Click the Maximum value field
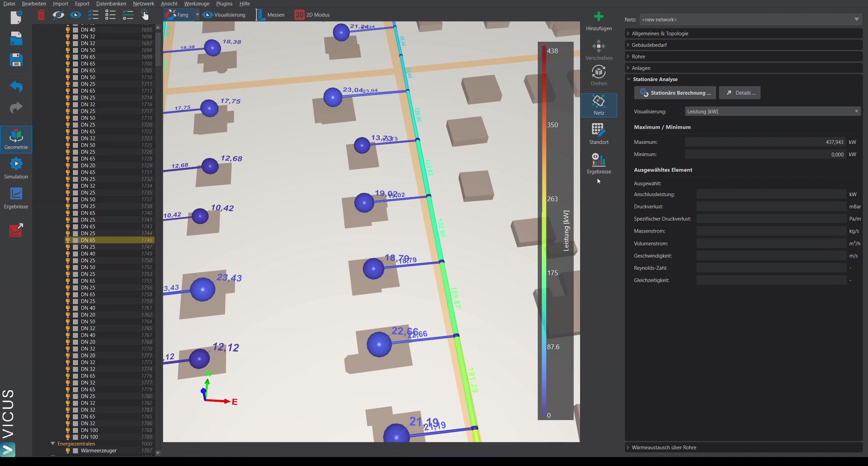Viewport: 868px width, 466px height. coord(765,142)
